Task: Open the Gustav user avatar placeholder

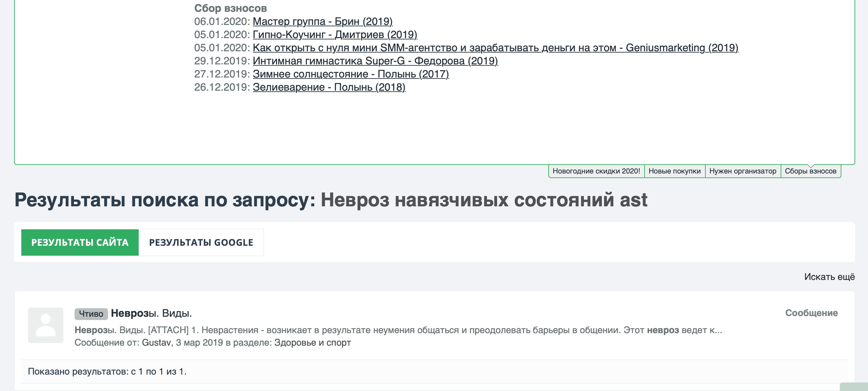Action: coord(45,325)
